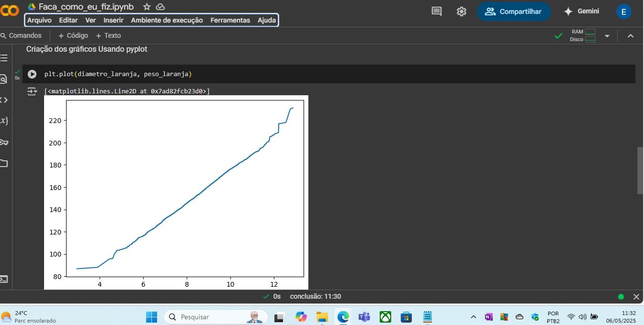Add a new Código cell
The width and height of the screenshot is (644, 325).
click(73, 35)
